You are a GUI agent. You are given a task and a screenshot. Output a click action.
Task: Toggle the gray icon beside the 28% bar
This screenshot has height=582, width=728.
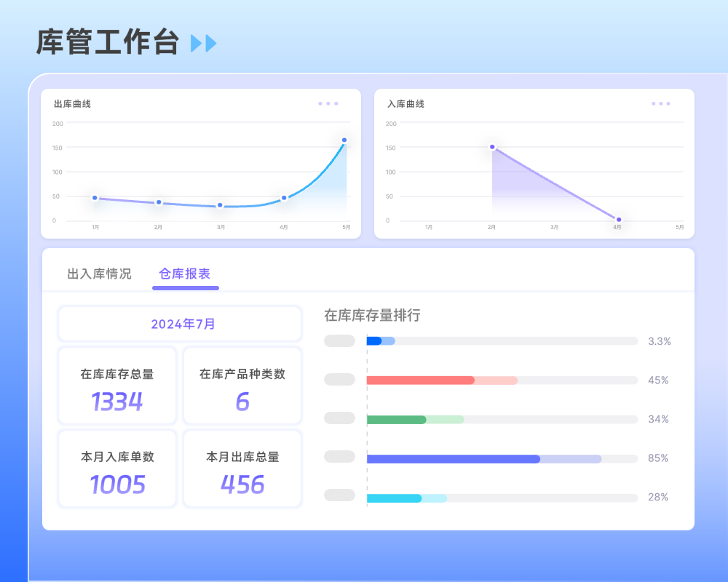click(339, 497)
